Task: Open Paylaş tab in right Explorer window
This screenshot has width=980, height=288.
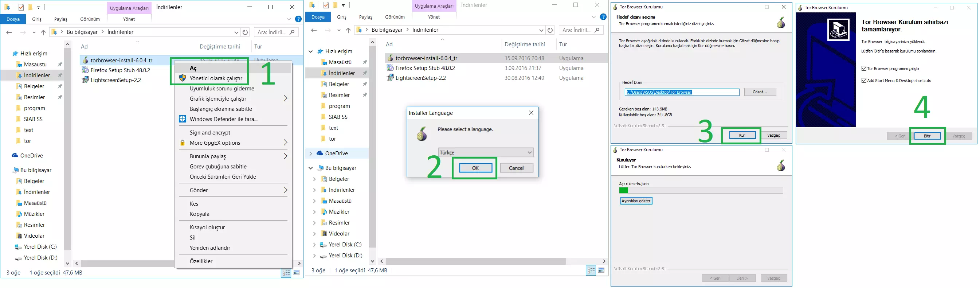Action: point(366,17)
